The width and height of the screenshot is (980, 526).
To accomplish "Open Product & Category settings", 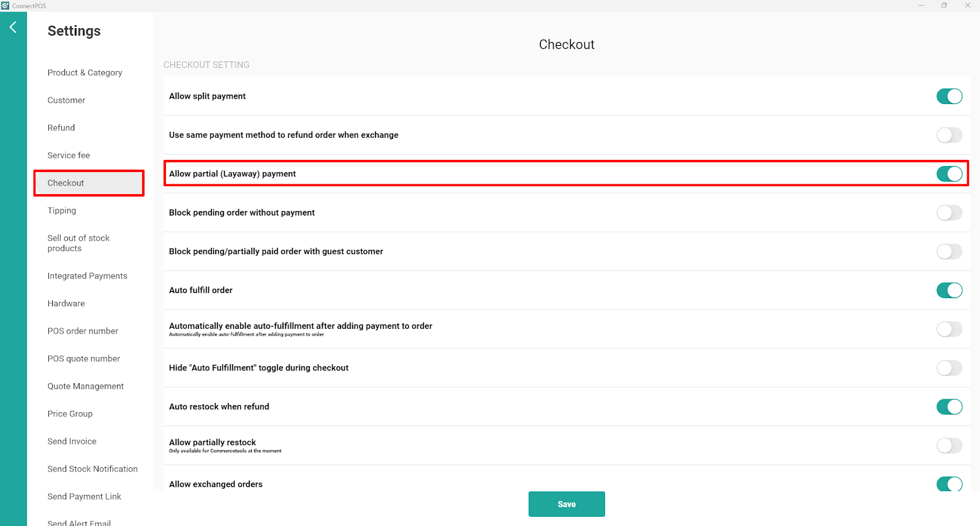I will pos(85,72).
